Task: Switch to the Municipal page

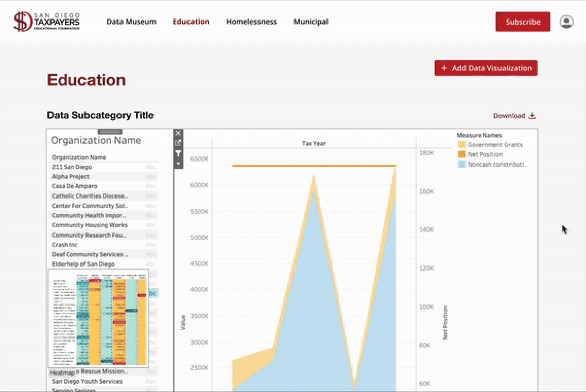Action: (311, 22)
